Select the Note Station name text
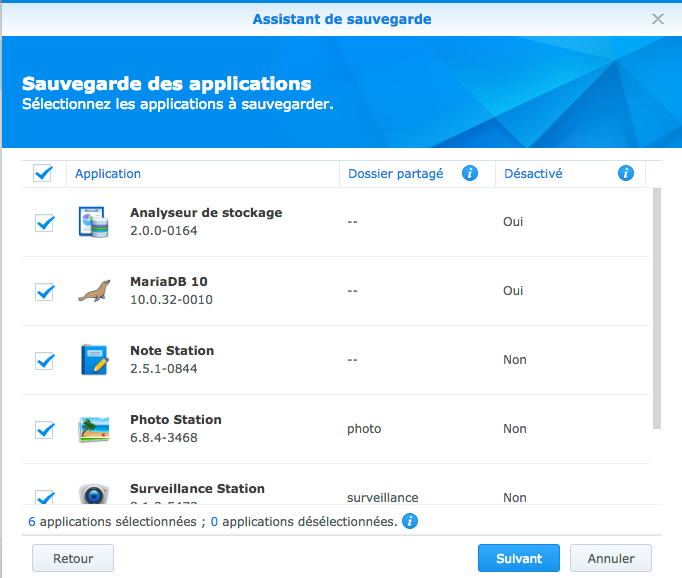 172,351
